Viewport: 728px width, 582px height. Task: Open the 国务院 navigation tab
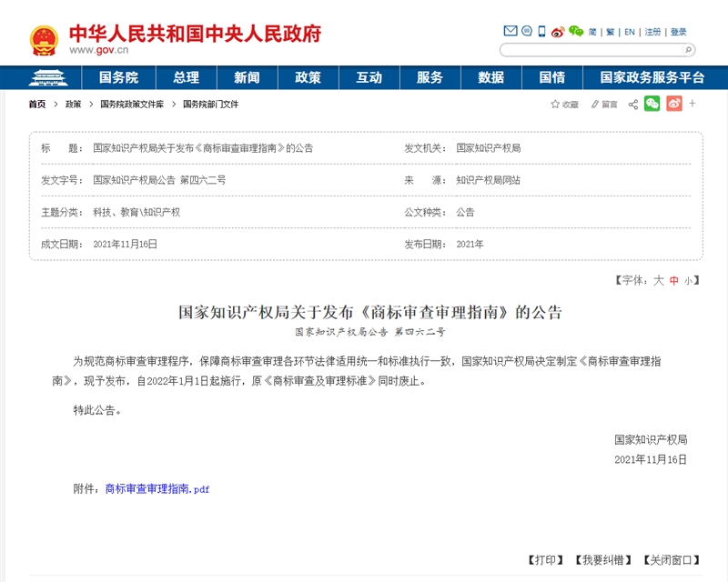click(x=118, y=77)
